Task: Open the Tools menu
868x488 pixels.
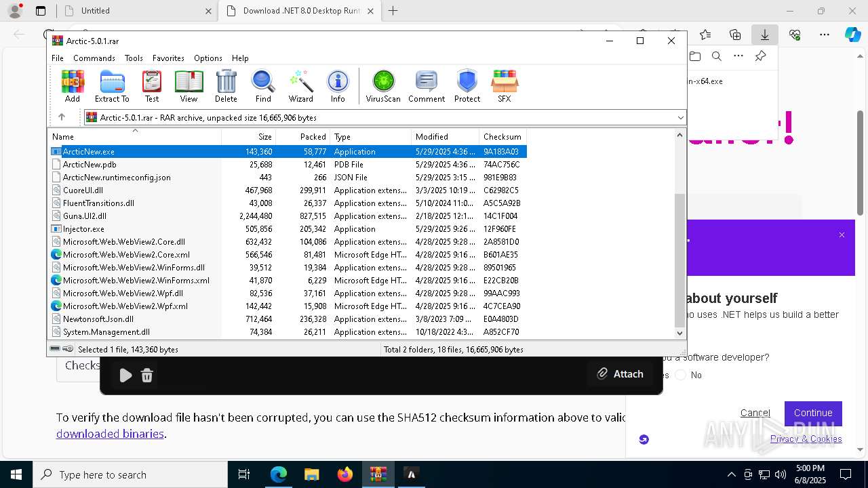Action: point(134,58)
